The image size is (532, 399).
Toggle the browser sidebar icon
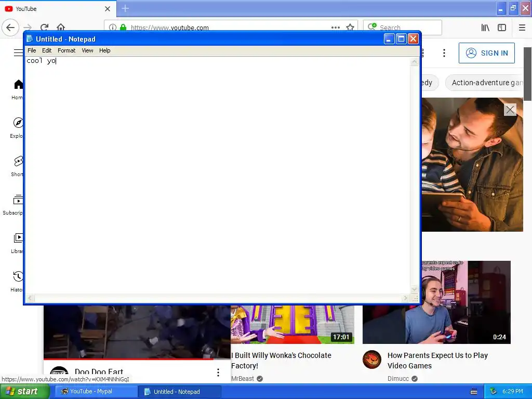coord(502,28)
